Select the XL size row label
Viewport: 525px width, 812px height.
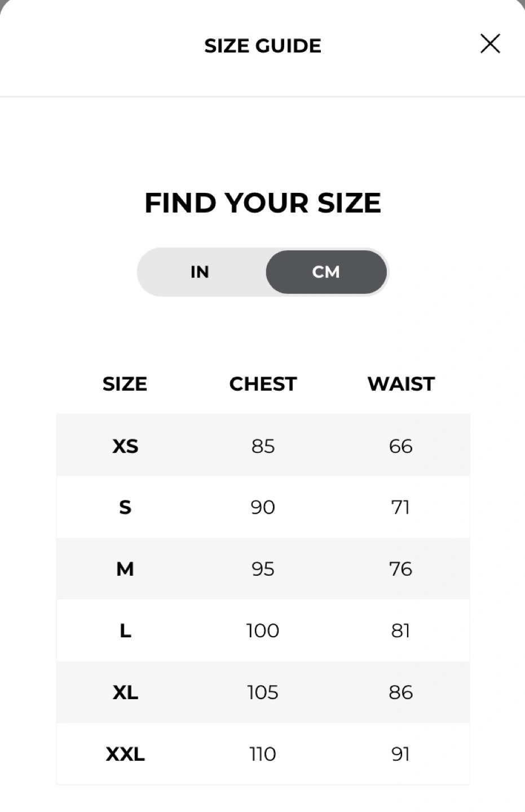click(125, 692)
